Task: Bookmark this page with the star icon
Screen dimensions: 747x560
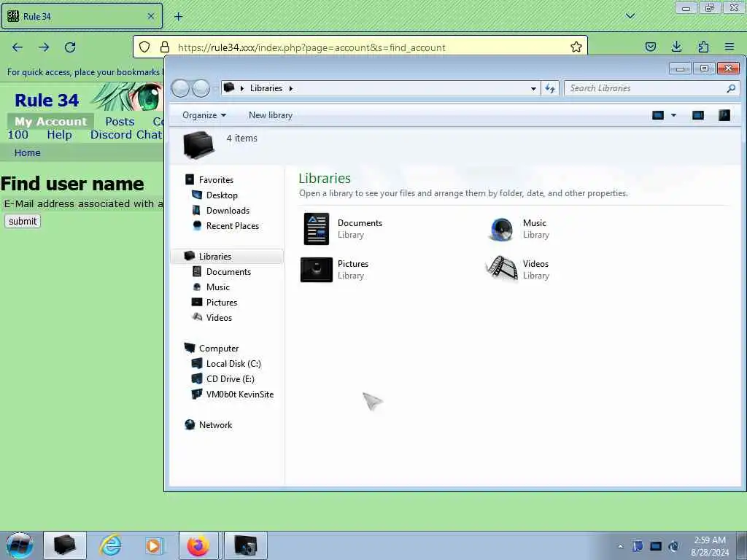Action: click(x=576, y=47)
